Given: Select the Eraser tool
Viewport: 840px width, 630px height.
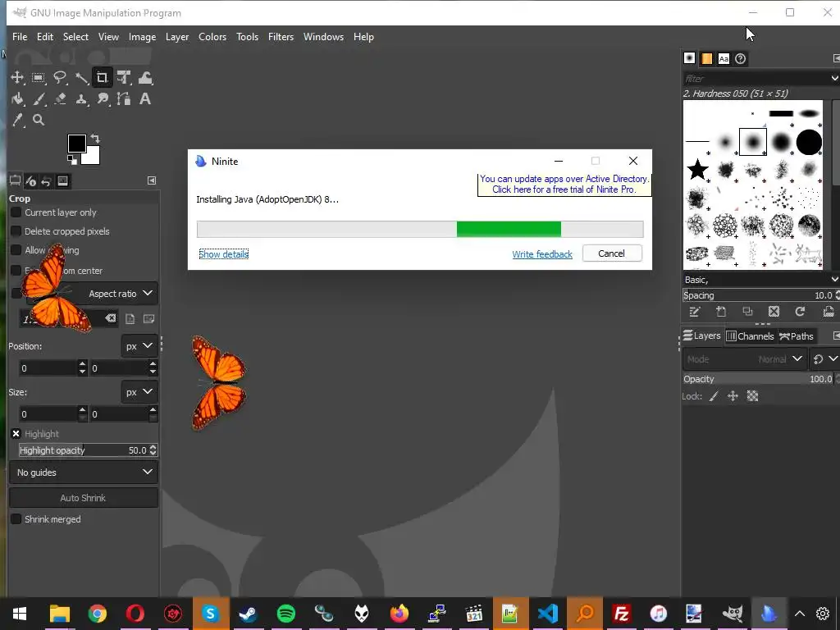Looking at the screenshot, I should pos(59,99).
